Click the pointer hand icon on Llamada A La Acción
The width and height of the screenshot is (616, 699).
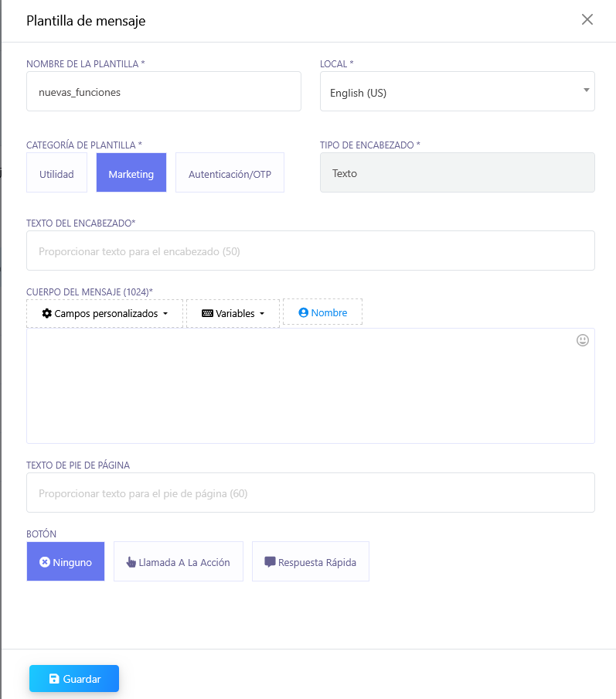point(131,562)
